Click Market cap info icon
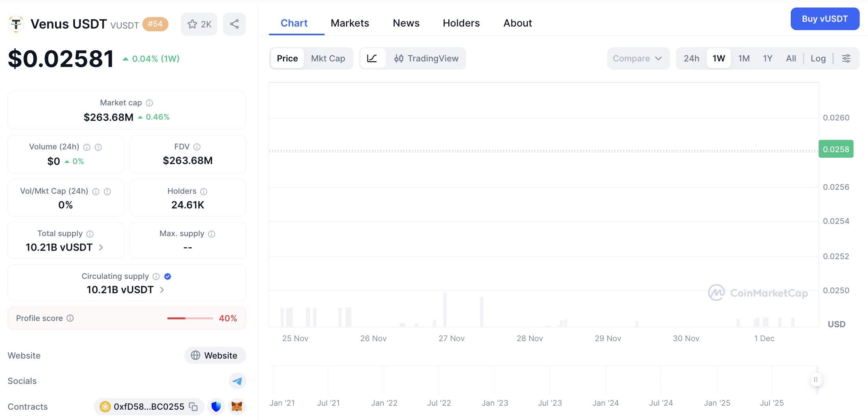 (x=149, y=103)
